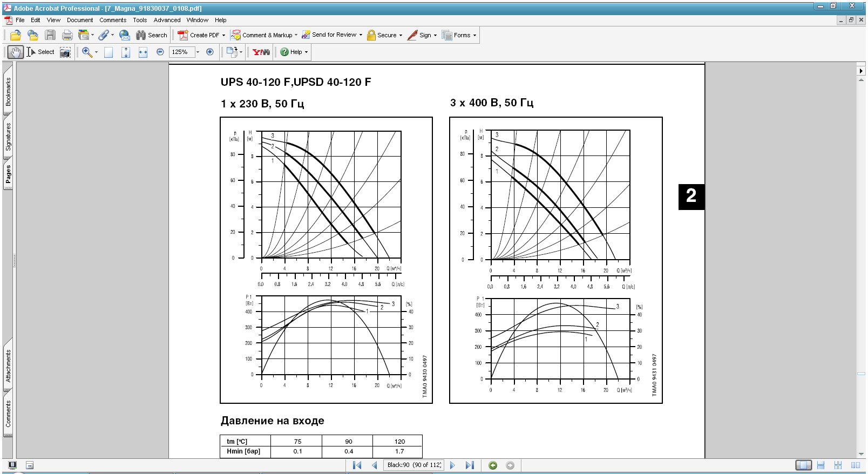The width and height of the screenshot is (868, 474).
Task: Select the Zoom In magnifier tool
Action: tap(87, 52)
